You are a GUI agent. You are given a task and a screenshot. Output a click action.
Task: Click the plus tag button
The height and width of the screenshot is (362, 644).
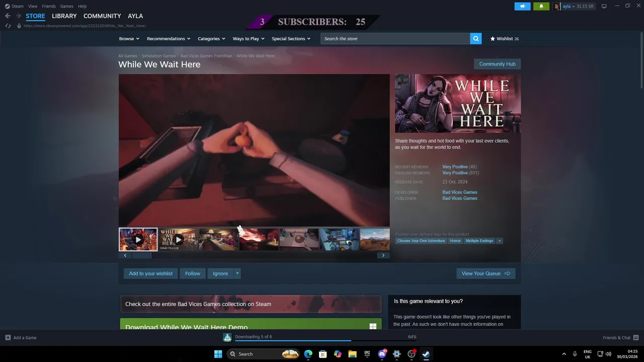click(500, 241)
